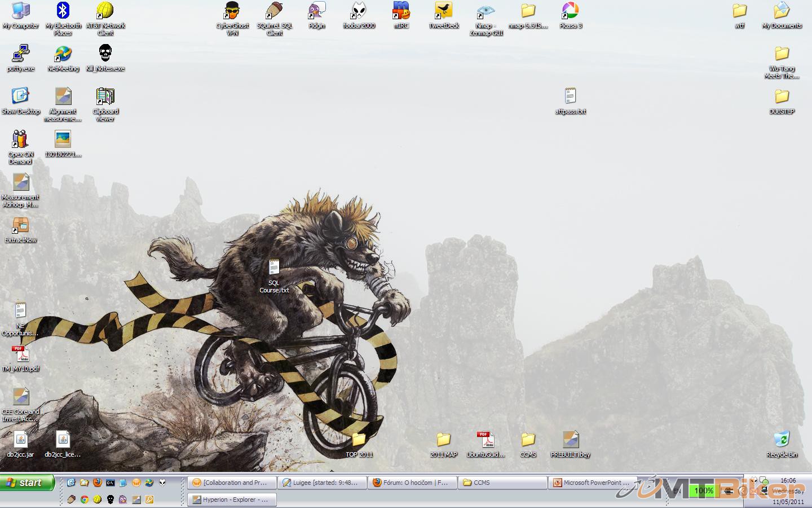Launch Chrome from the Quick Launch bar
Image resolution: width=812 pixels, height=508 pixels.
point(85,500)
